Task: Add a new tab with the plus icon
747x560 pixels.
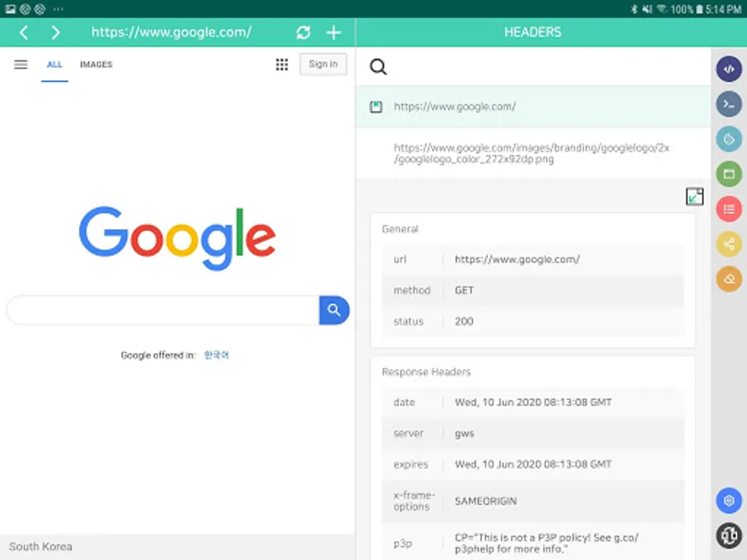Action: tap(334, 32)
